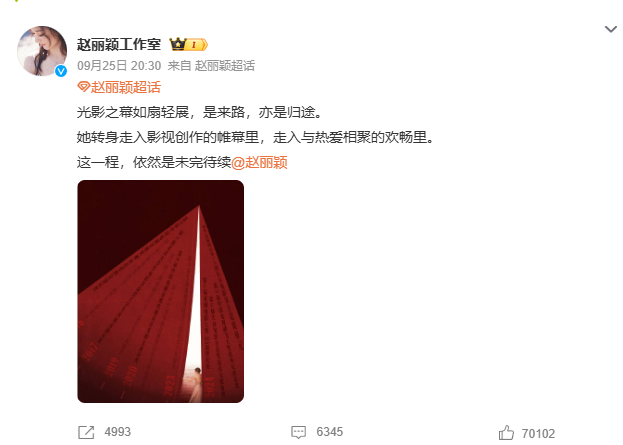Click the repost share icon

pyautogui.click(x=86, y=432)
